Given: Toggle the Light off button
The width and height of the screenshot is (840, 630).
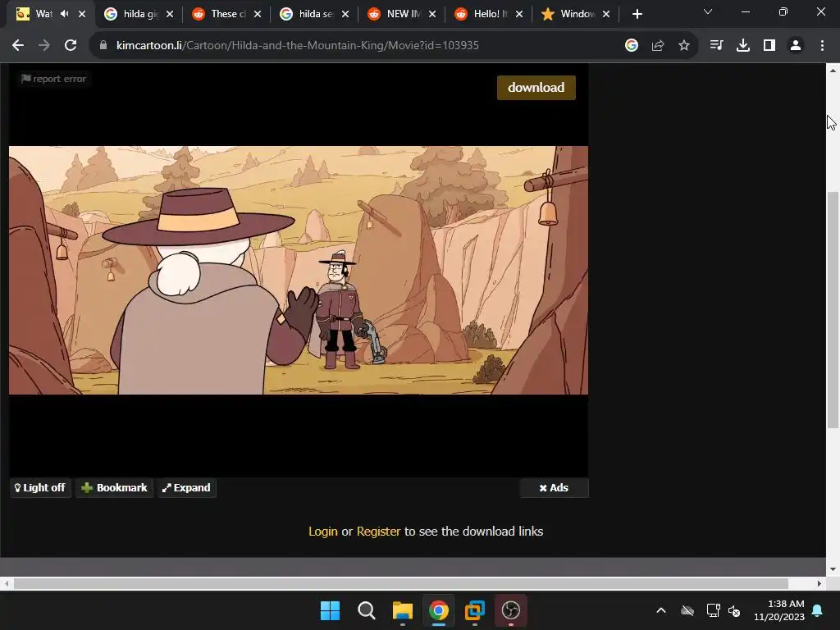Looking at the screenshot, I should (40, 487).
